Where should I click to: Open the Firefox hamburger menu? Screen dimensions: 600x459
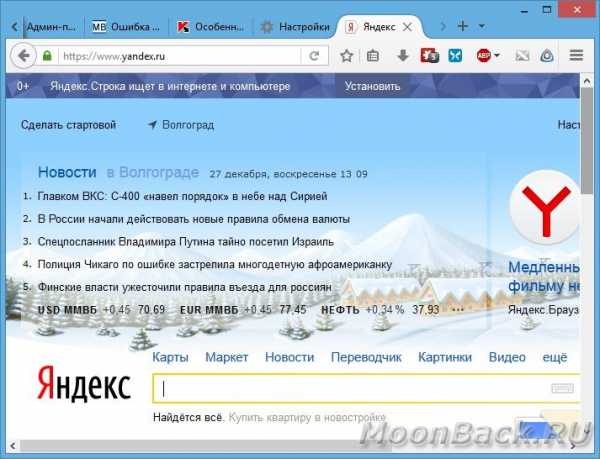[x=576, y=56]
